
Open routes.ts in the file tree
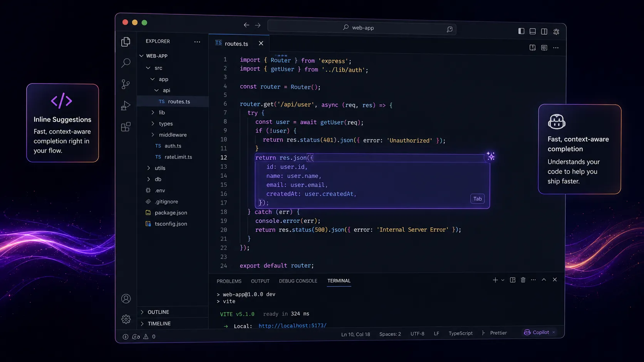pyautogui.click(x=173, y=102)
